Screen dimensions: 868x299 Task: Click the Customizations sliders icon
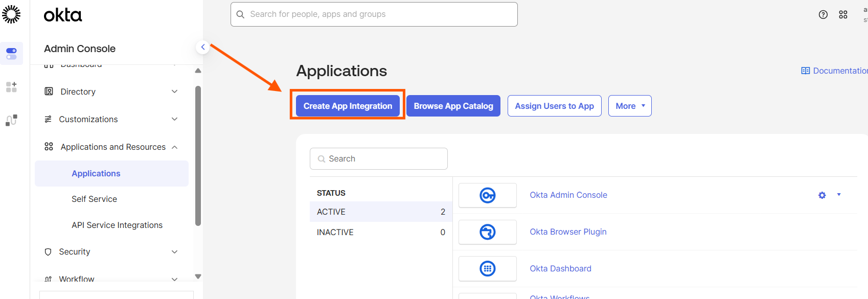[x=48, y=119]
